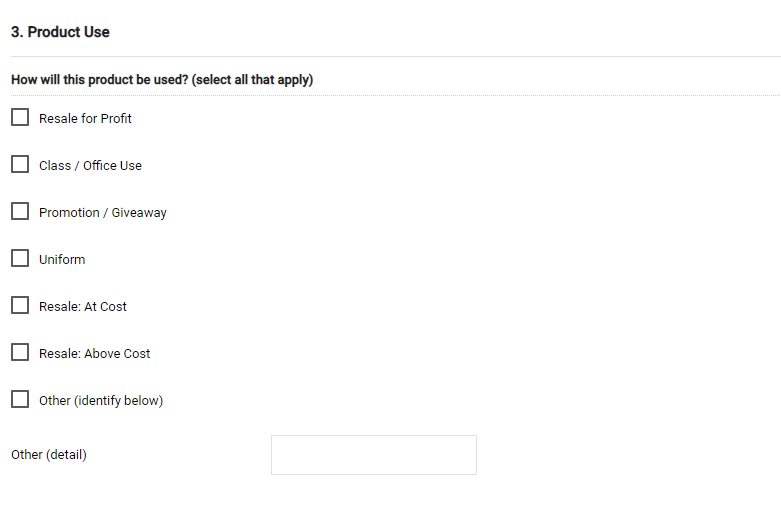Click the 'Resale: Above Cost' label text
This screenshot has height=513, width=781.
(94, 354)
